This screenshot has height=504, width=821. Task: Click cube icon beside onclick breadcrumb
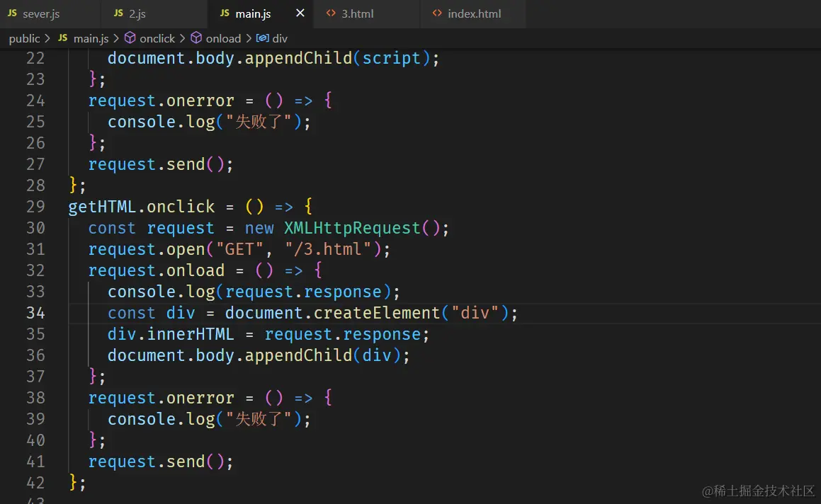(x=130, y=38)
